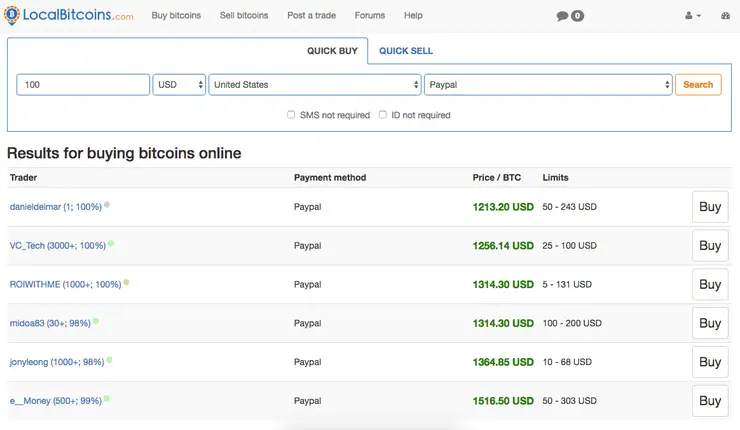This screenshot has width=740, height=430.
Task: Switch to the QUICK SELL tab
Action: 406,51
